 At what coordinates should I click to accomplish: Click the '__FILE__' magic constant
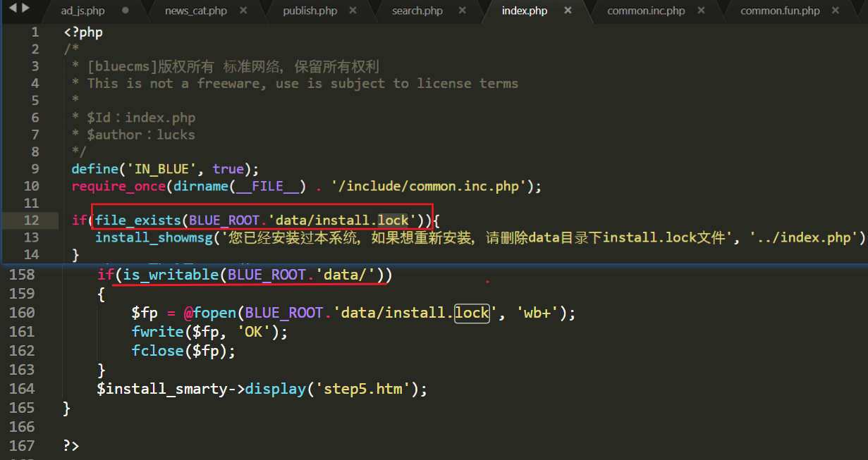(268, 187)
